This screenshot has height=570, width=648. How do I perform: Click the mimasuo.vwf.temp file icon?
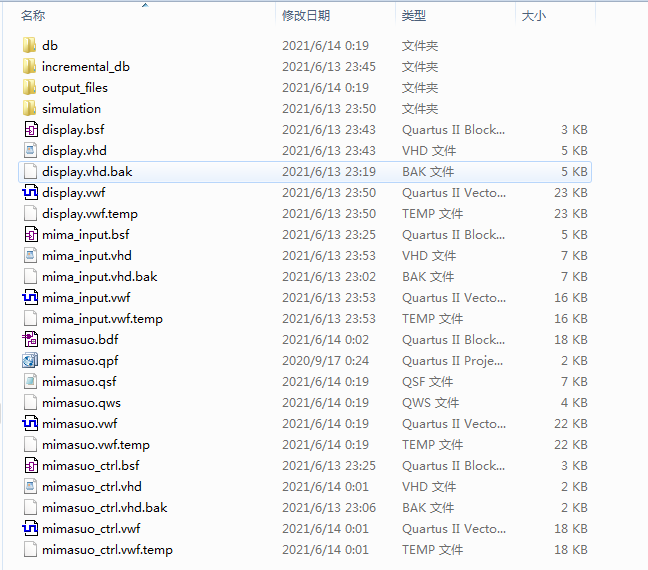click(x=30, y=445)
